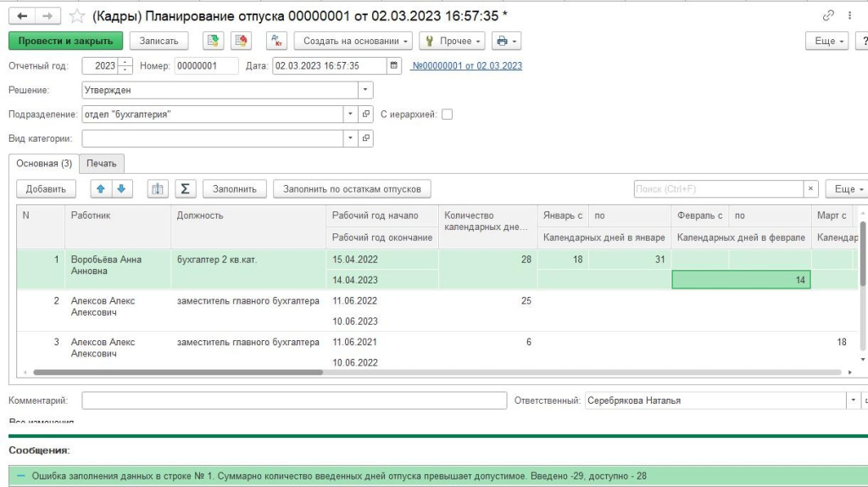Click the "Провести и закрыть" button
The width and height of the screenshot is (868, 487).
[x=65, y=41]
